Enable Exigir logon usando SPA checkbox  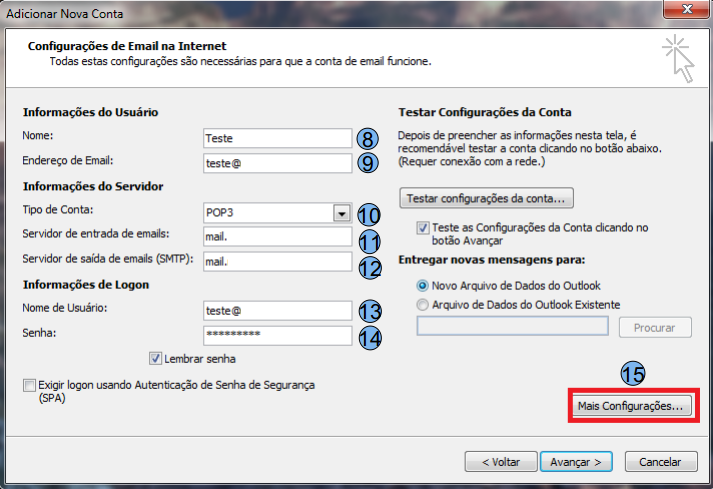pyautogui.click(x=28, y=385)
